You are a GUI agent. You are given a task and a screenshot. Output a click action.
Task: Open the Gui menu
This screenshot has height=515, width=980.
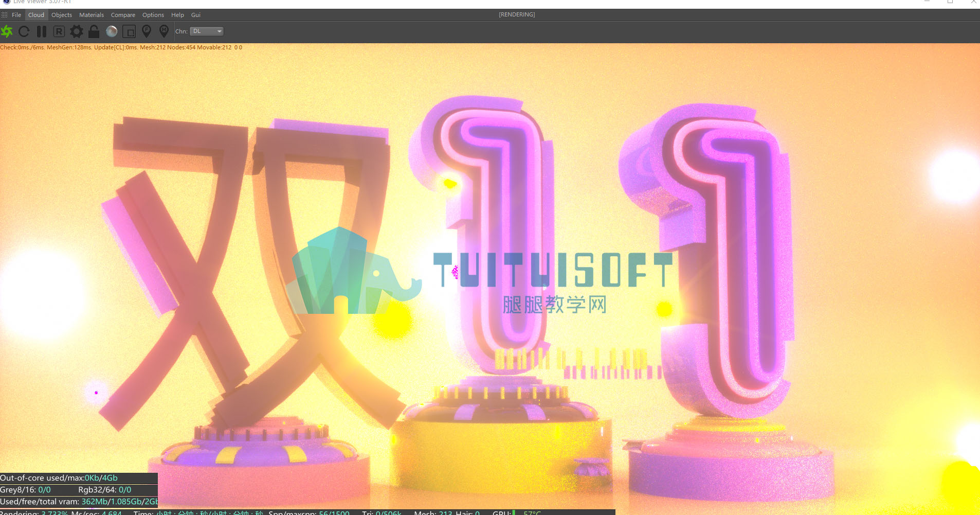[196, 15]
